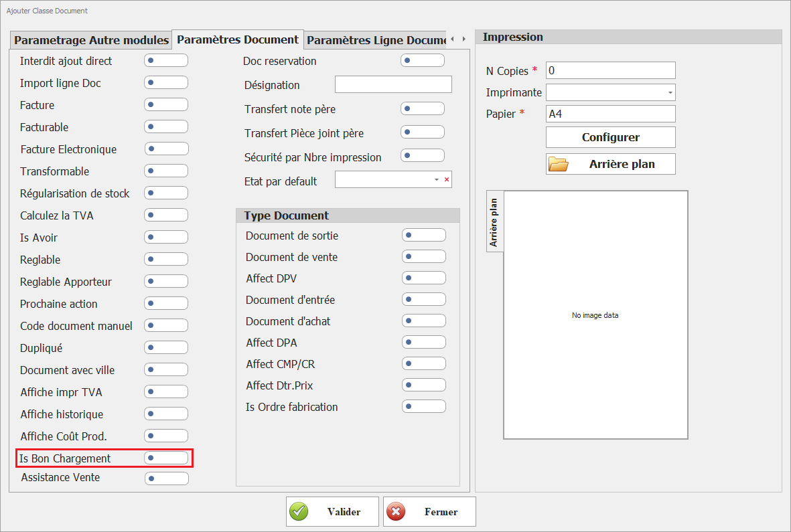
Task: Toggle Is Bon Chargement switch
Action: click(166, 458)
